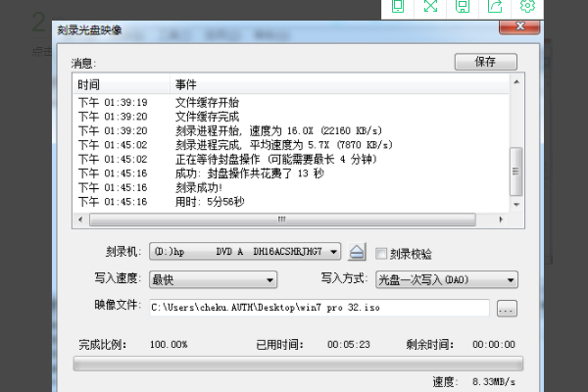588x392 pixels.
Task: Select the 用时: 5分56秒 log row
Action: (x=291, y=202)
